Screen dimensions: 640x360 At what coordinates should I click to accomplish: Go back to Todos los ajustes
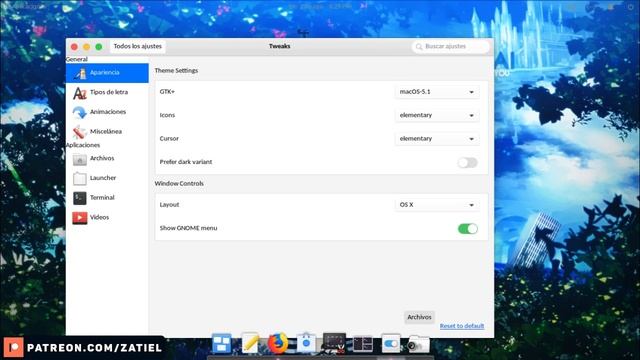pos(138,47)
